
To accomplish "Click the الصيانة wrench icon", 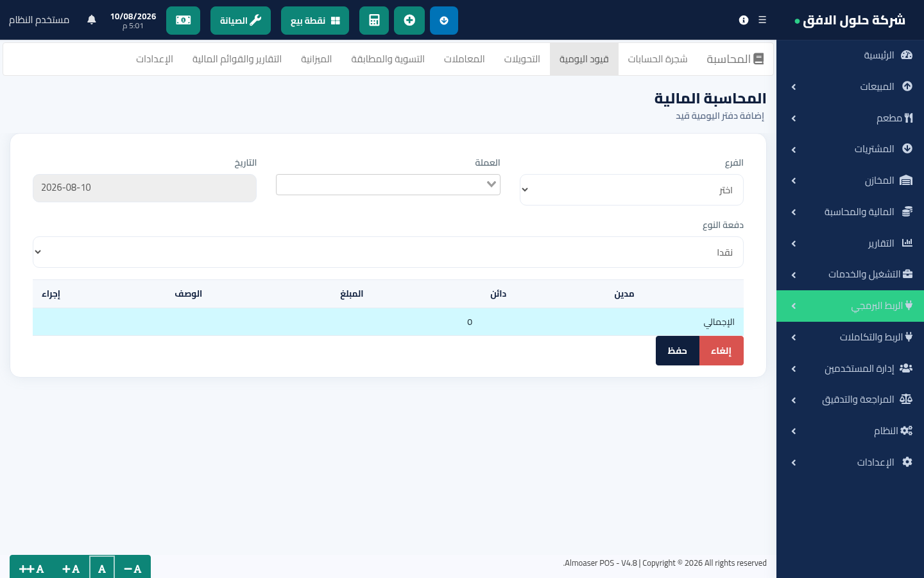I will [256, 20].
